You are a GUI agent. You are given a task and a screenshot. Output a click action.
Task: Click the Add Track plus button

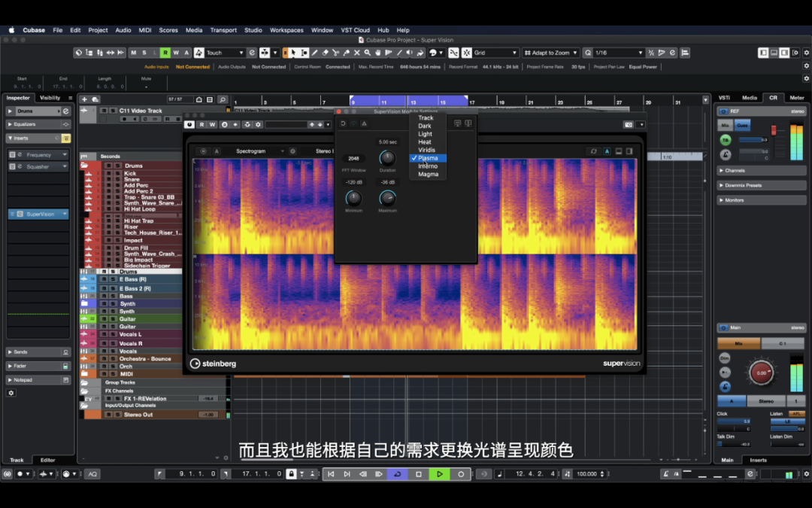pos(84,99)
